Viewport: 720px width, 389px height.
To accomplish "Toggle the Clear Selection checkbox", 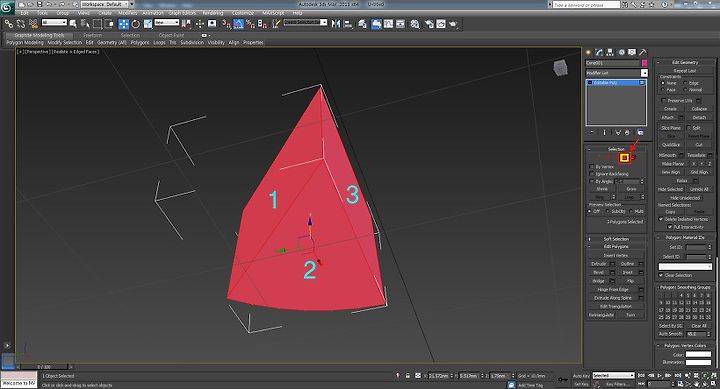I will click(x=661, y=275).
